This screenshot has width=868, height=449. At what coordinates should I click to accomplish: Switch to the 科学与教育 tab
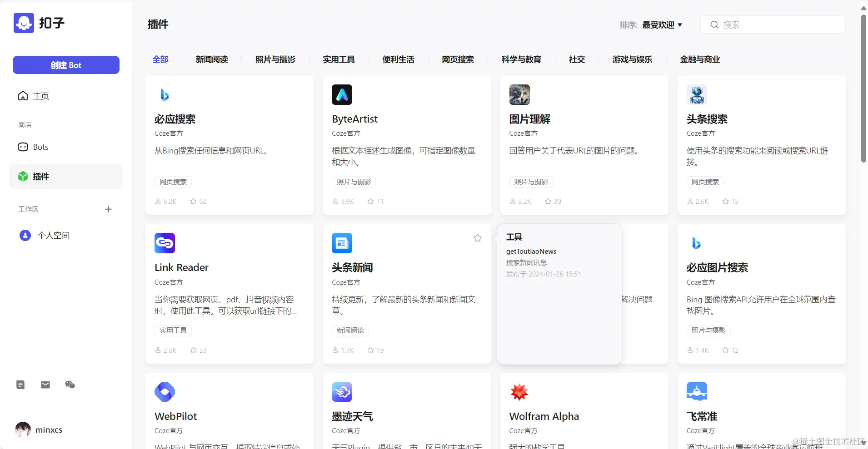521,59
